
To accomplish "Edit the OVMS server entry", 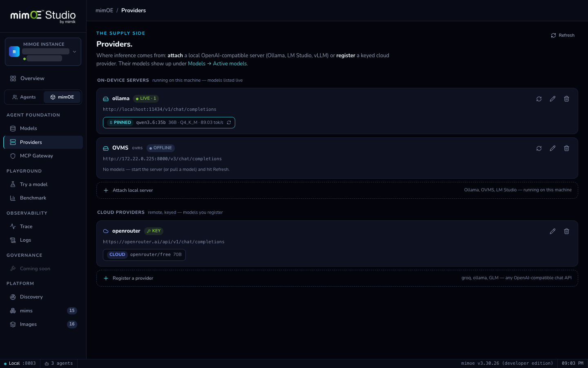I will tap(552, 148).
